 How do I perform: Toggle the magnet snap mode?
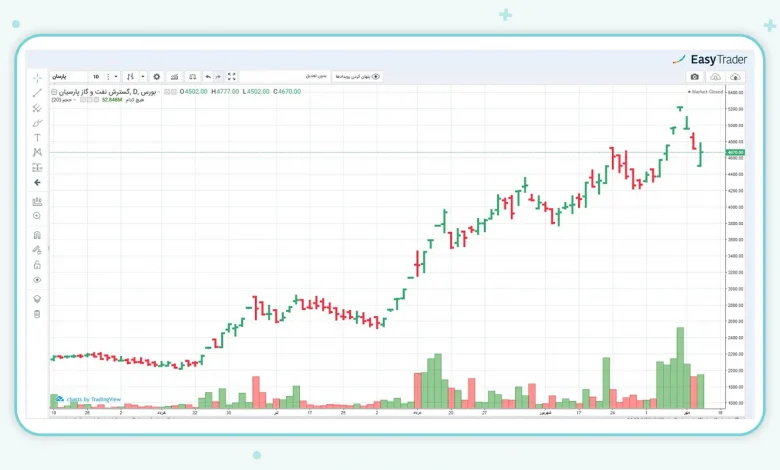(x=37, y=235)
